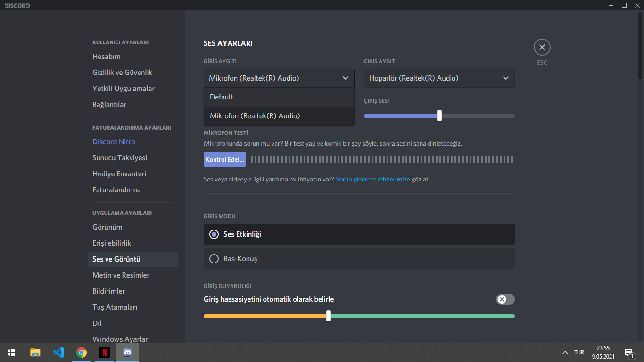Close settings with the ESC circle icon
This screenshot has height=362, width=644.
coord(542,47)
